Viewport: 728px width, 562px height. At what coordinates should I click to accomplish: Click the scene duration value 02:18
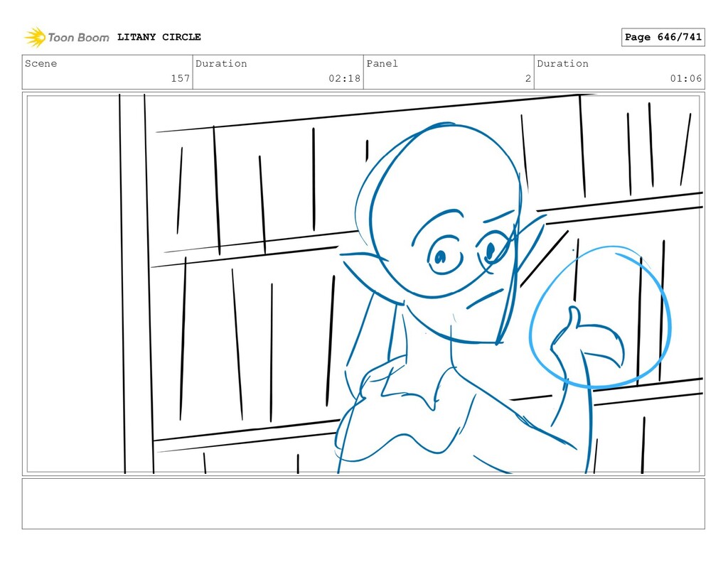[345, 78]
